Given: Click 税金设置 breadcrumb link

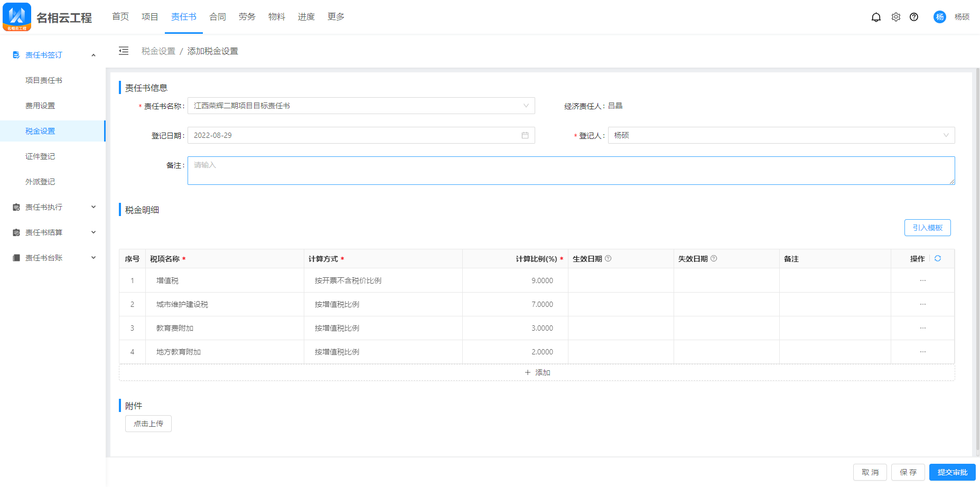Looking at the screenshot, I should pos(158,51).
